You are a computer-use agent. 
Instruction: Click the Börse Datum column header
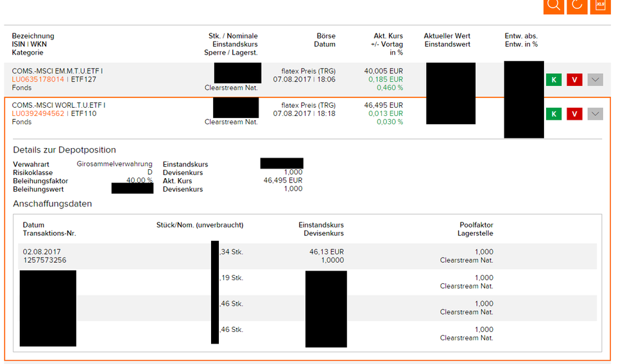tap(325, 36)
